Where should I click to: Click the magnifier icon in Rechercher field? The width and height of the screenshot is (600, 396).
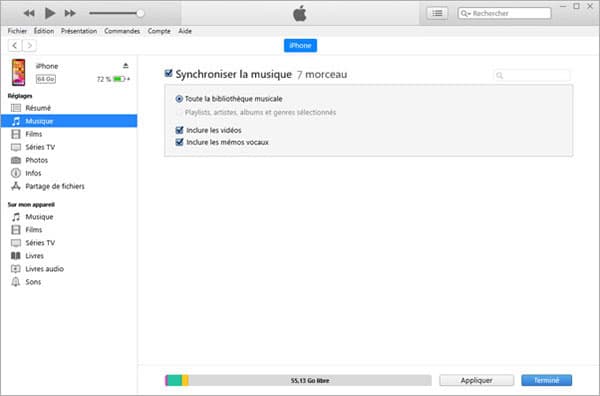point(465,13)
